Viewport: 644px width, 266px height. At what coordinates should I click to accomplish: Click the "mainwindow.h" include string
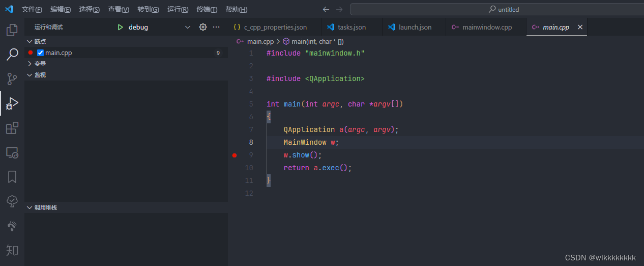[x=335, y=53]
